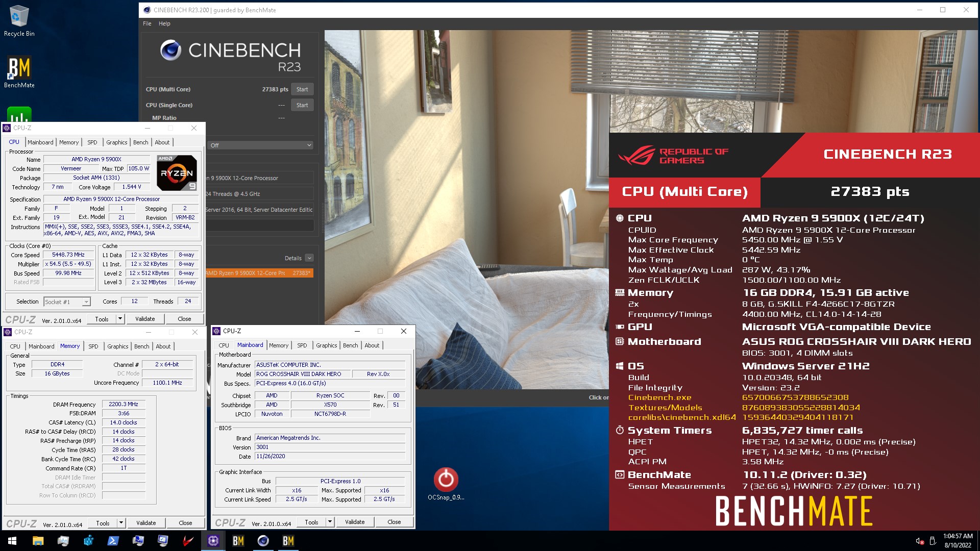Viewport: 980px width, 551px height.
Task: Click the BenchMate code icon in the result panel
Action: [x=620, y=475]
